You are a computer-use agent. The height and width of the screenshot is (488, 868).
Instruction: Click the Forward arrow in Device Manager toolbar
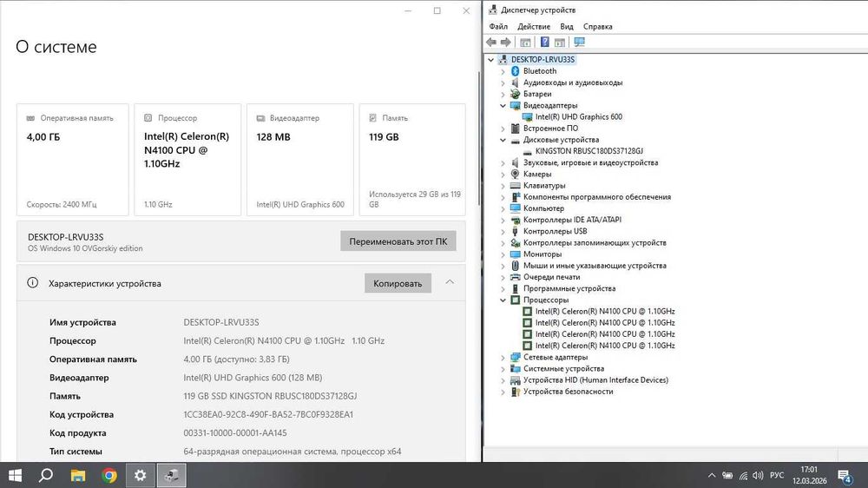505,42
